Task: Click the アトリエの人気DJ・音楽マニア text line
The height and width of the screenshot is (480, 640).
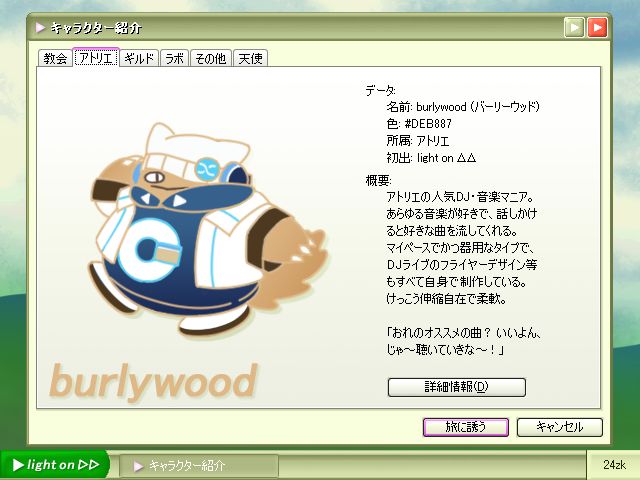Action: click(x=460, y=197)
